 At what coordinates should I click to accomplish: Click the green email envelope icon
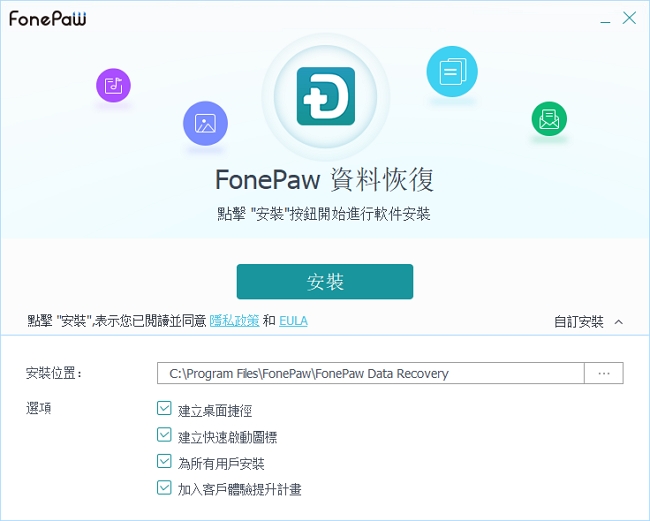[549, 119]
